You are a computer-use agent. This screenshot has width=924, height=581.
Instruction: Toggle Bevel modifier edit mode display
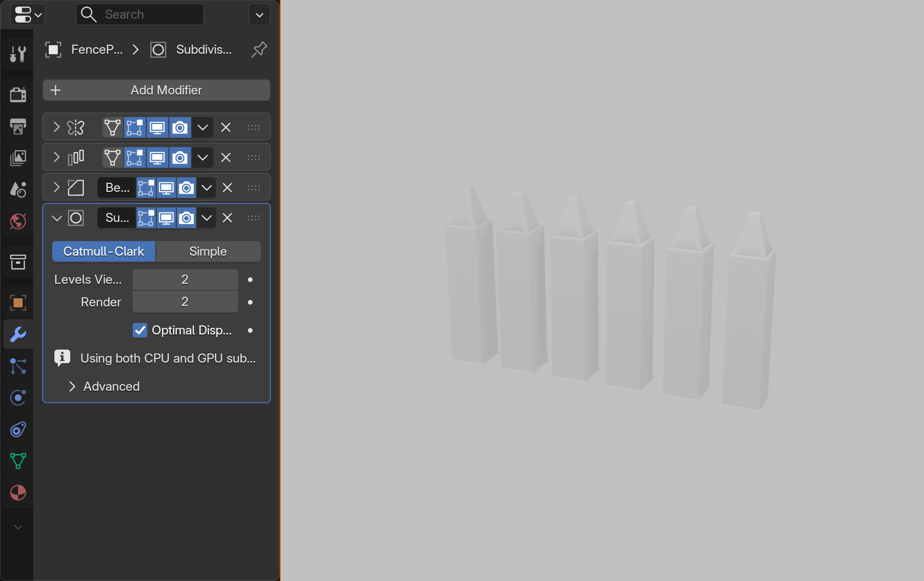(x=146, y=187)
